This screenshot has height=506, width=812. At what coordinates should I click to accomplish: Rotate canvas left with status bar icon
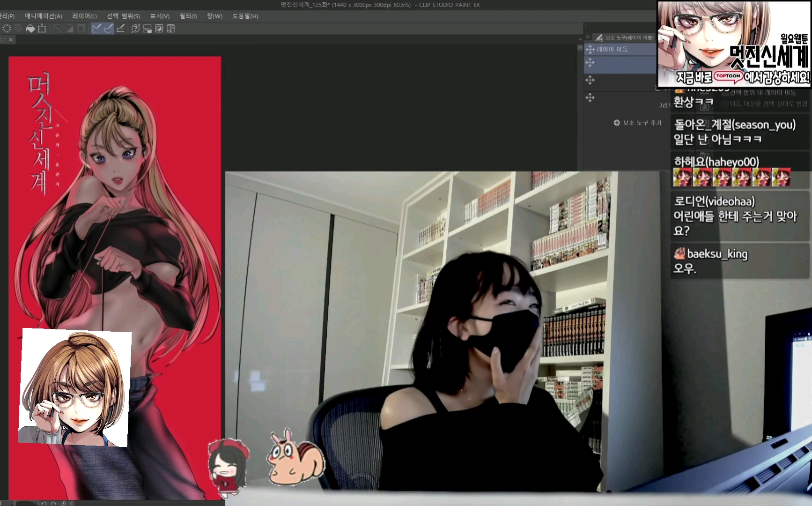point(44,503)
